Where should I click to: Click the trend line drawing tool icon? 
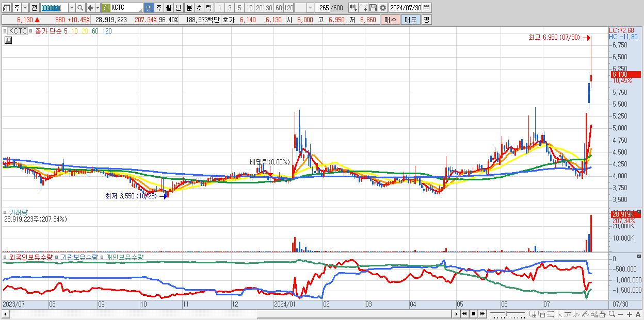coord(363,8)
